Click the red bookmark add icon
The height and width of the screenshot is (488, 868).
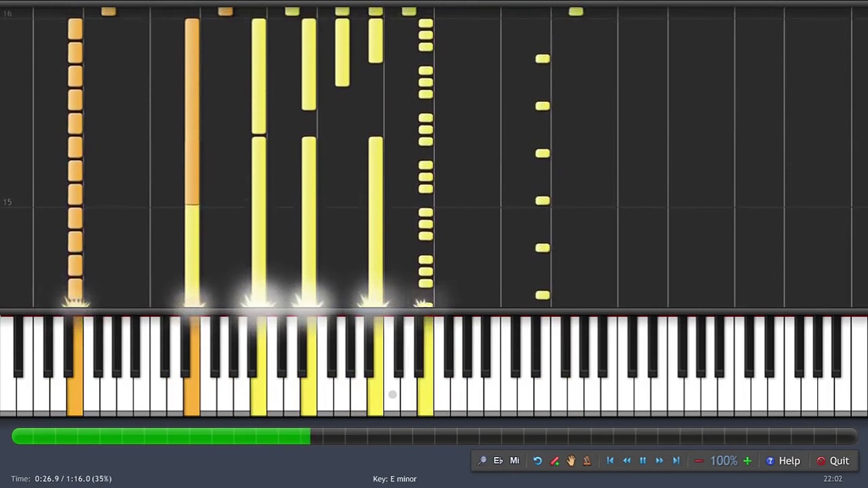[x=554, y=460]
